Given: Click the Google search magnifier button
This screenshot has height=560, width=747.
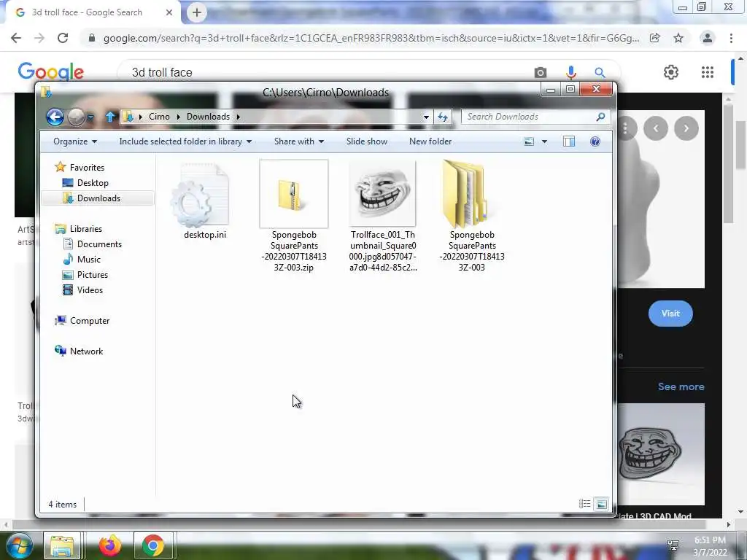Looking at the screenshot, I should [x=600, y=72].
